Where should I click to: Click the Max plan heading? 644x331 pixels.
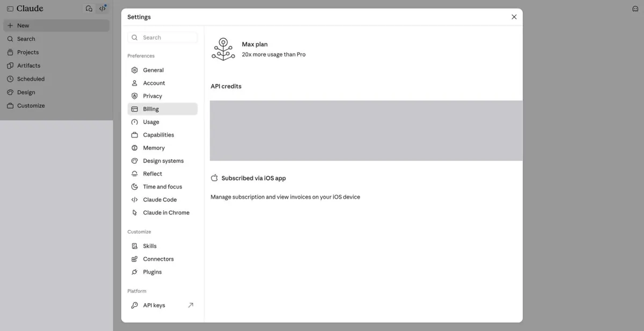(x=255, y=44)
